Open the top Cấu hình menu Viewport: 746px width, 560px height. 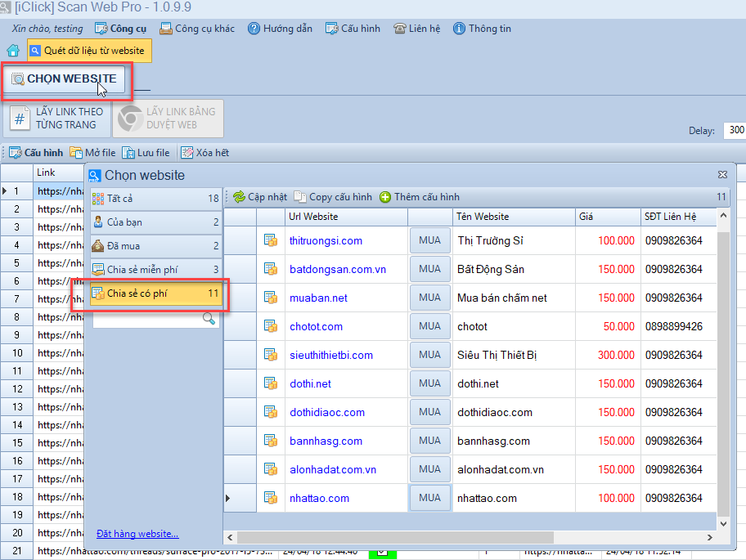tap(353, 29)
